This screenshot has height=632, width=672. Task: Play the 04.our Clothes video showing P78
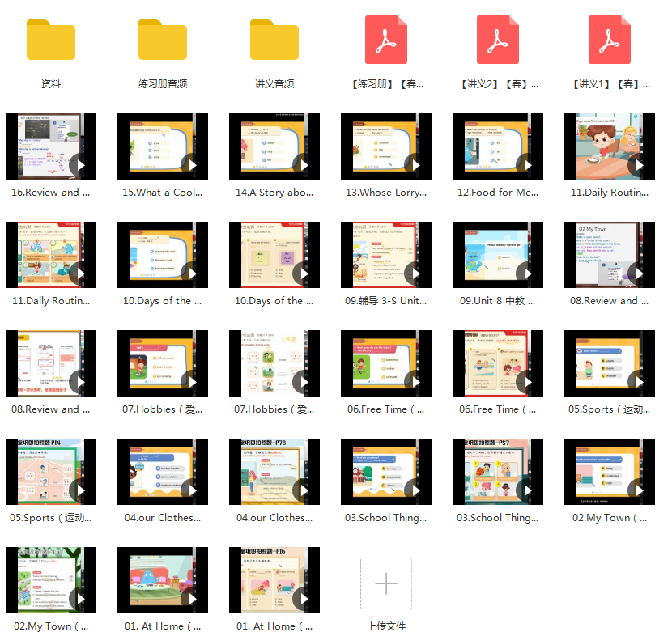point(274,472)
